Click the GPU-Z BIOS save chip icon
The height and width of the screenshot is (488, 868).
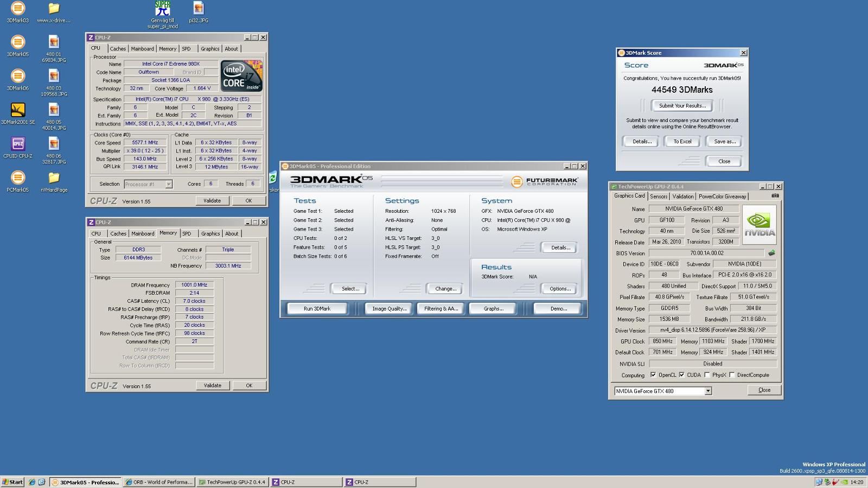coord(771,253)
